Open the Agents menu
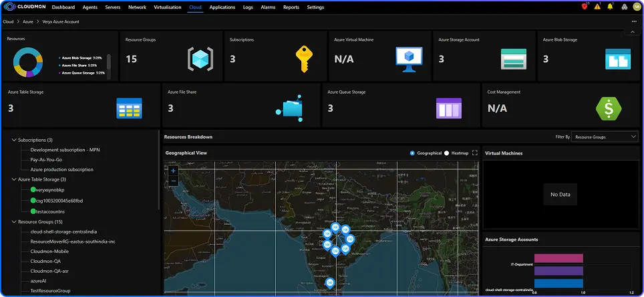 tap(90, 7)
